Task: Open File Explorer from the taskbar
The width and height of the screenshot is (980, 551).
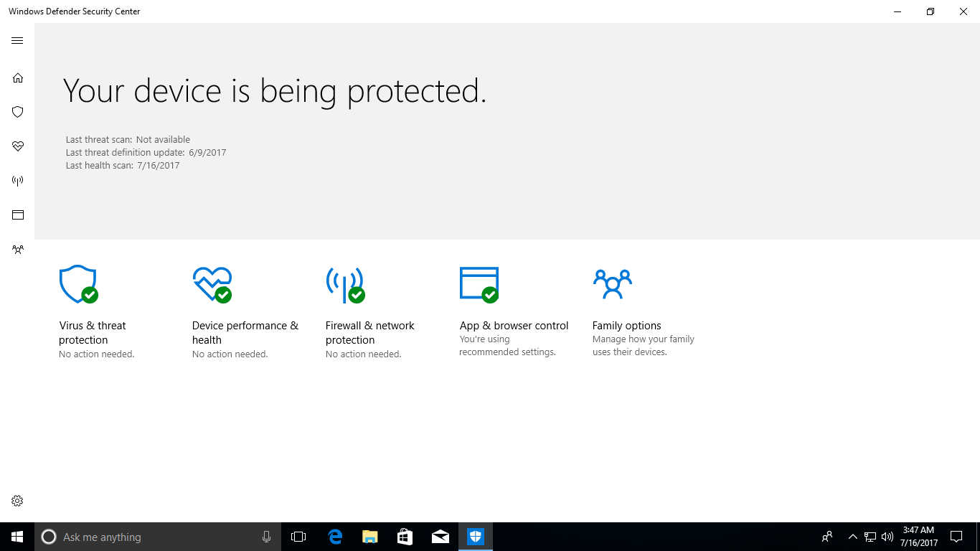Action: 369,537
